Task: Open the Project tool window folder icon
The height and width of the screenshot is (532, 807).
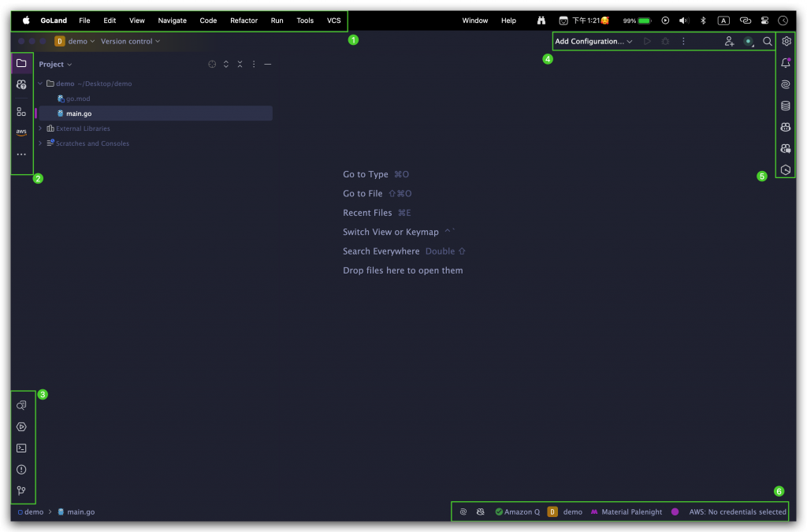Action: click(x=21, y=63)
